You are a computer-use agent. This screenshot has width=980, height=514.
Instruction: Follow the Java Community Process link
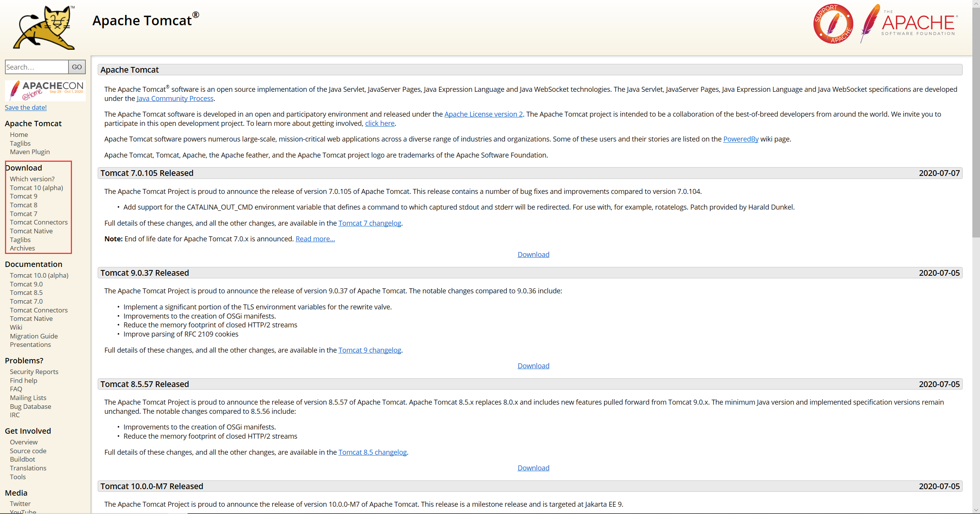click(175, 98)
